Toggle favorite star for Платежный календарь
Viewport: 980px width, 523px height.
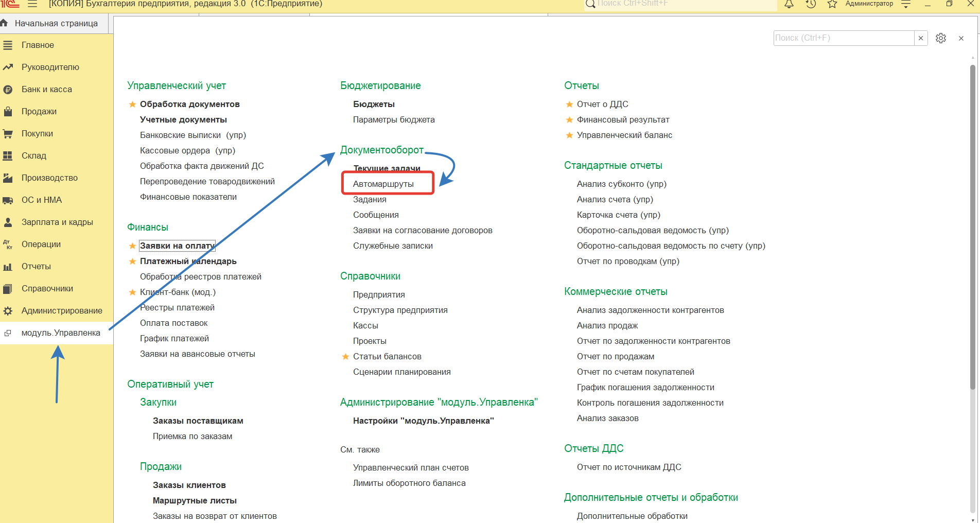[x=132, y=261]
